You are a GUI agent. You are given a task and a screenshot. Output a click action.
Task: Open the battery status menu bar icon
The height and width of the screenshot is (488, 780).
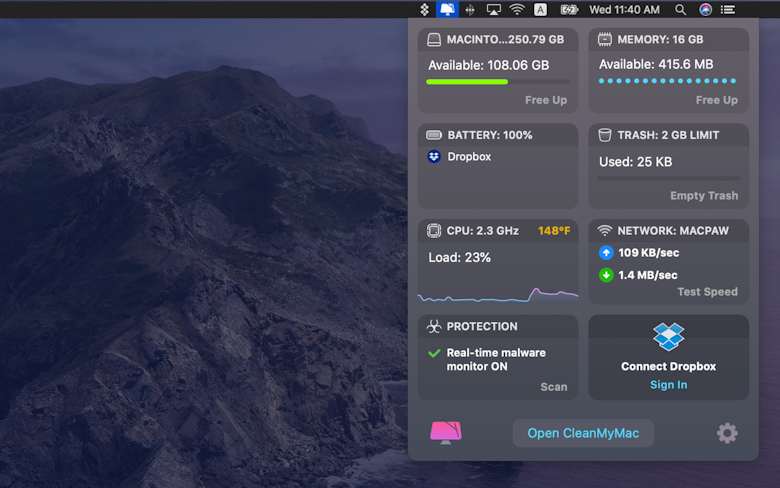(x=569, y=9)
